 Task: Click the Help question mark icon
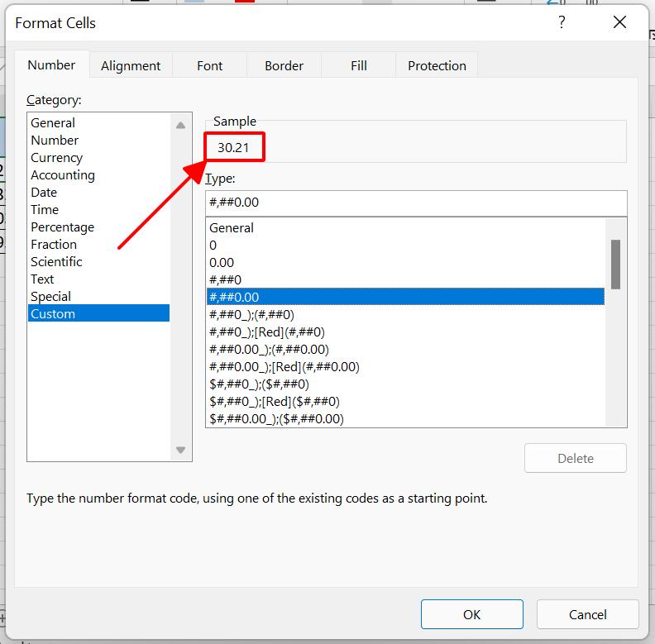562,23
